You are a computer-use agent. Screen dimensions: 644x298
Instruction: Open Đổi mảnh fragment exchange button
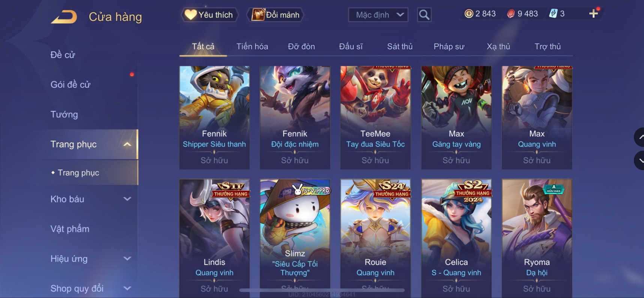coord(275,15)
